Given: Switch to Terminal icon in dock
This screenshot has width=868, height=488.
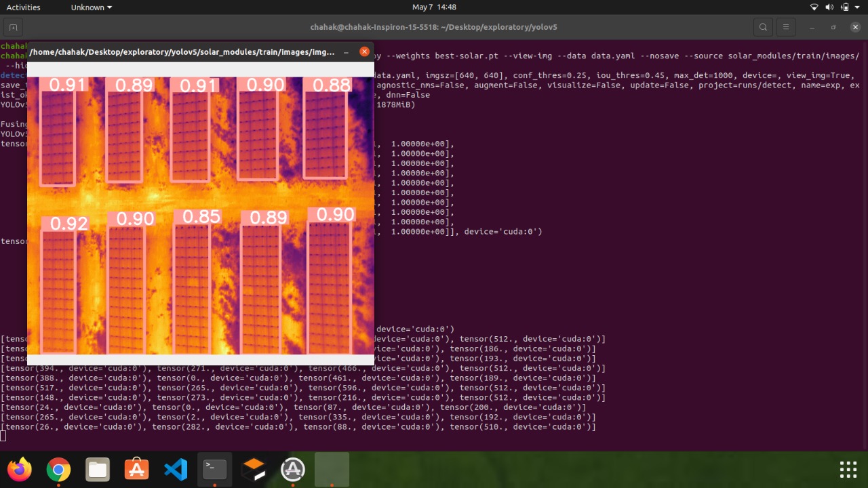Looking at the screenshot, I should tap(214, 469).
